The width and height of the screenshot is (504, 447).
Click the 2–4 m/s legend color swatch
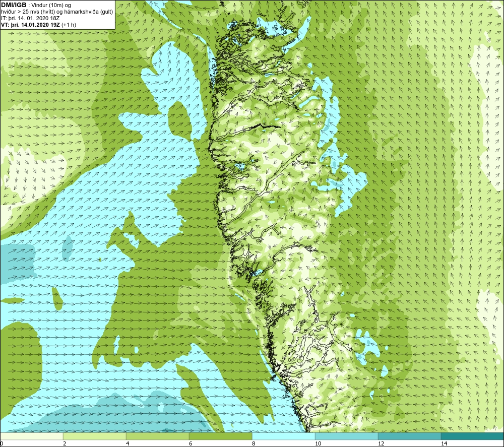click(x=95, y=436)
